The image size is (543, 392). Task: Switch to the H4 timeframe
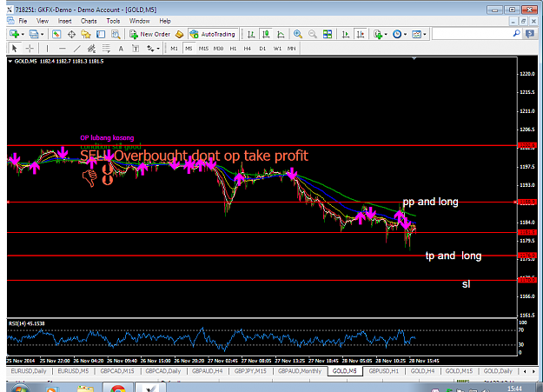click(247, 49)
